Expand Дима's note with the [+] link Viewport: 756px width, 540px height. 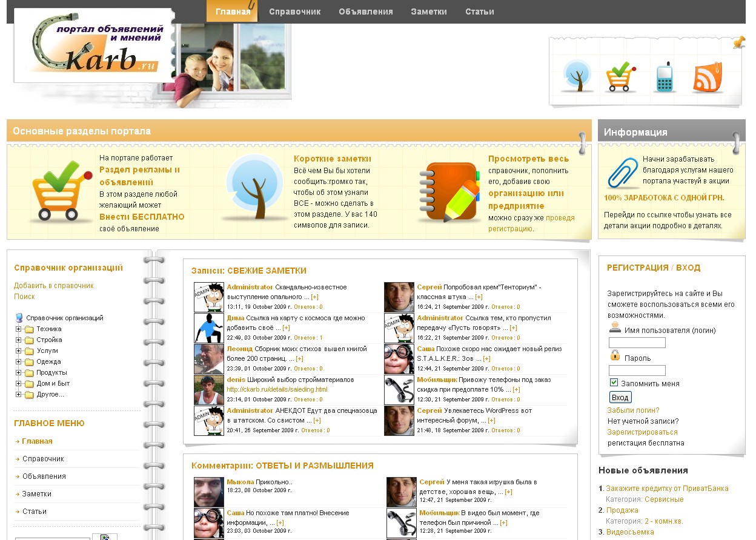[286, 328]
